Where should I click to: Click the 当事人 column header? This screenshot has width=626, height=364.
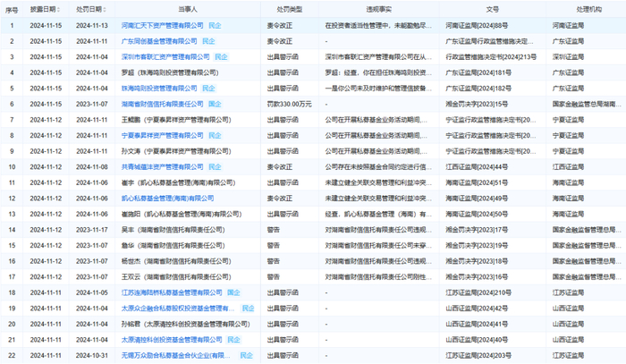point(188,9)
